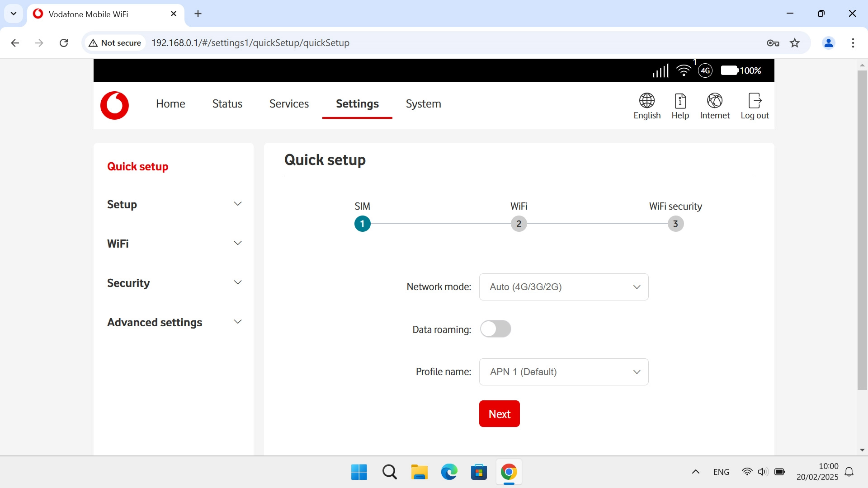Click the 4G network indicator icon
The image size is (868, 488).
coord(705,70)
